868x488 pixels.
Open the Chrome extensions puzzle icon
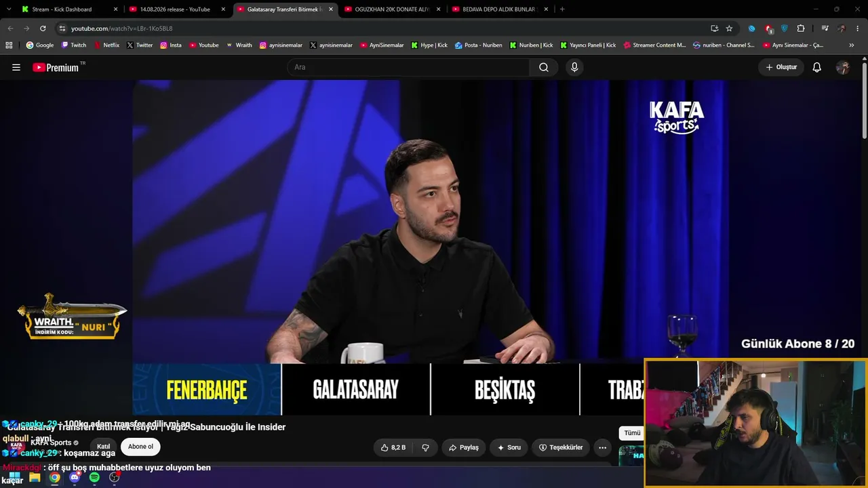(x=801, y=28)
